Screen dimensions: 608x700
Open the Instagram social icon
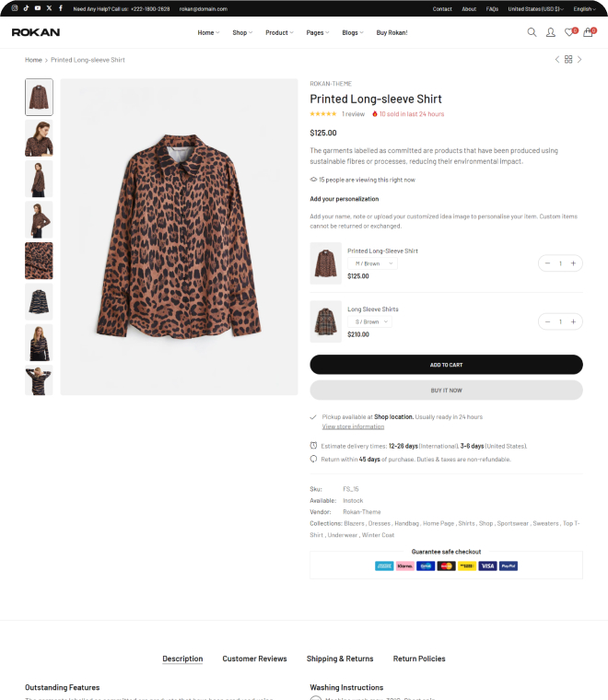click(x=15, y=8)
